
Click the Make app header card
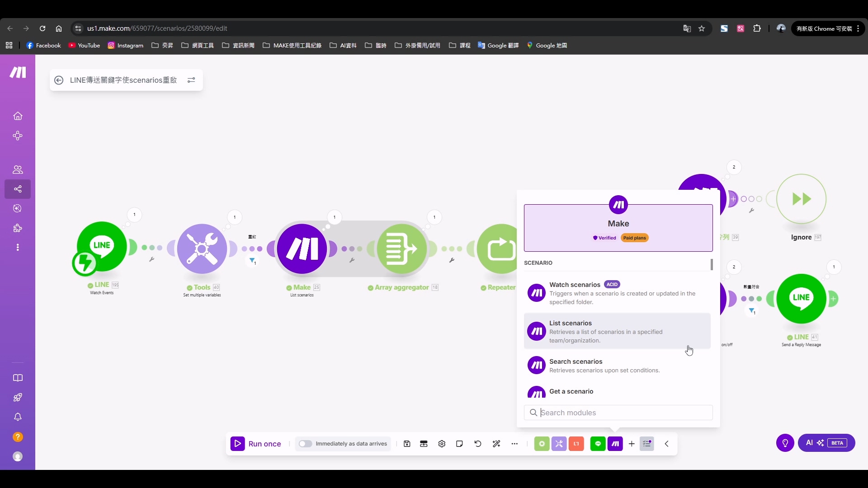(x=618, y=228)
